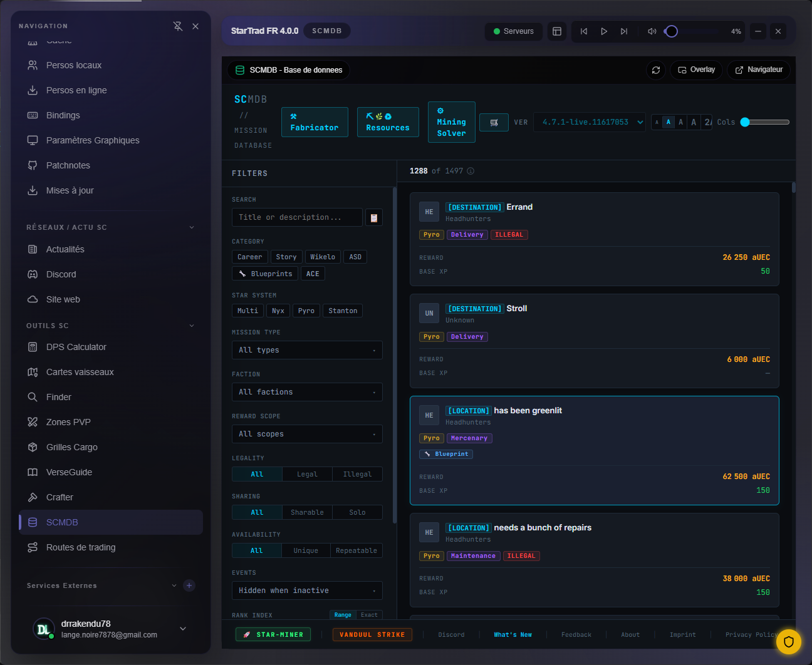Unpin the navigation panel

tap(178, 26)
